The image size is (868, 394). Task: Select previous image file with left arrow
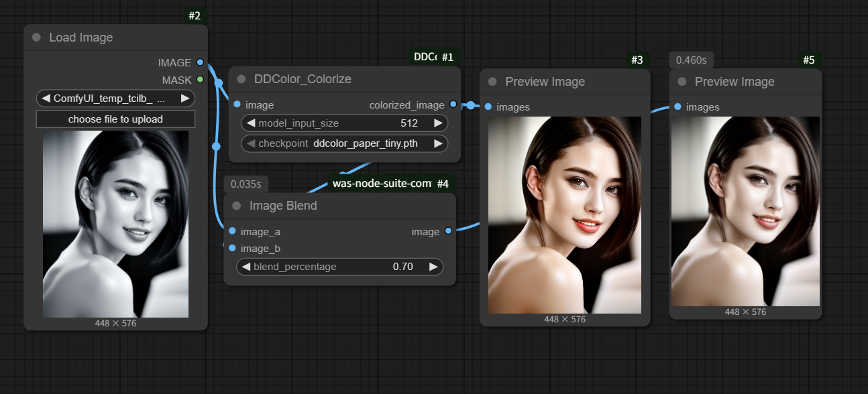(x=46, y=98)
